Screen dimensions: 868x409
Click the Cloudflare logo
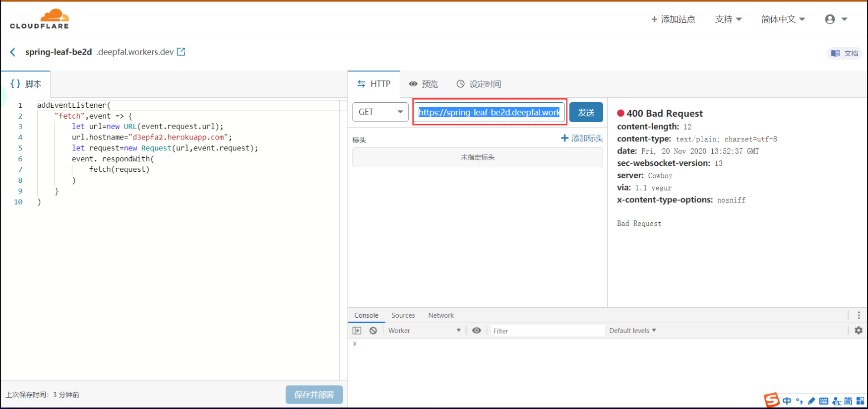coord(39,19)
